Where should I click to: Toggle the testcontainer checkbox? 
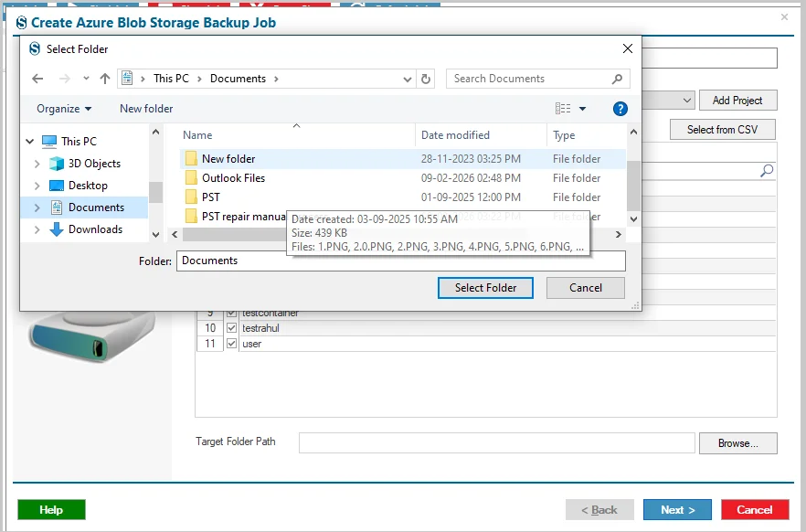pyautogui.click(x=232, y=313)
